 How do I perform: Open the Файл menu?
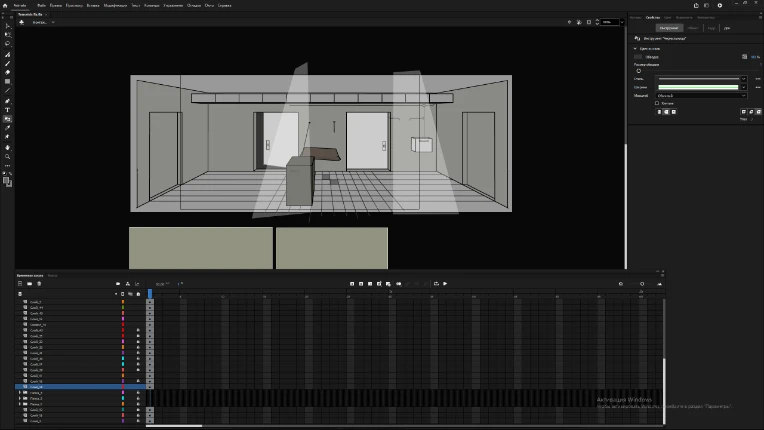[x=41, y=5]
